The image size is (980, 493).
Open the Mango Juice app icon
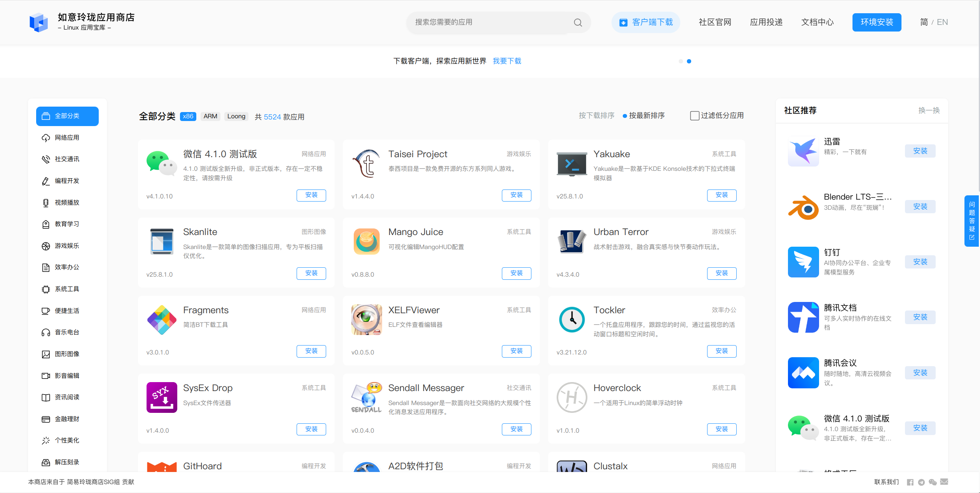point(367,242)
